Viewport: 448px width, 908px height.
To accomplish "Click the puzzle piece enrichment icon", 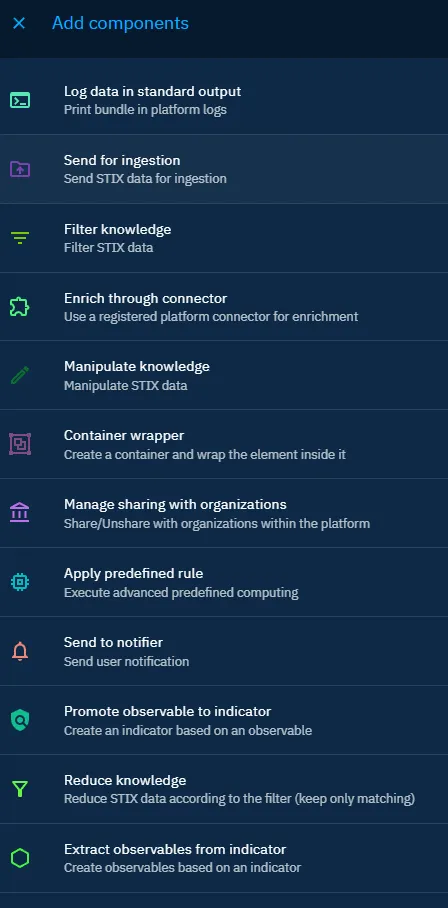I will (x=20, y=307).
